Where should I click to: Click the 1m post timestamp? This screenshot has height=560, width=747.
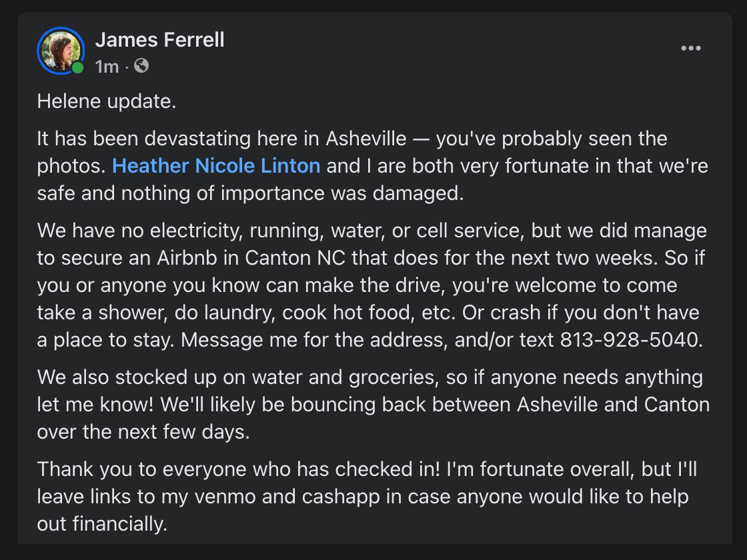107,67
